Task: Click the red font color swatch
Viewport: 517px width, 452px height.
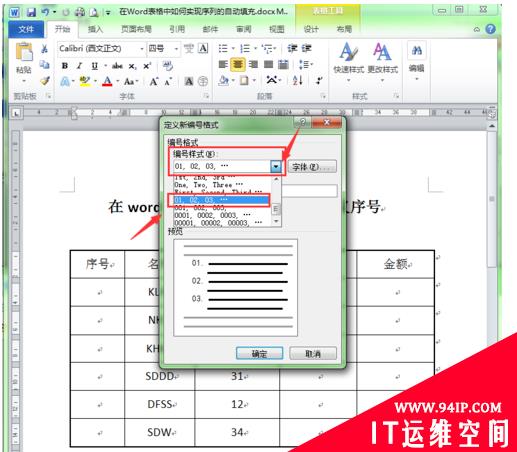Action: 107,81
